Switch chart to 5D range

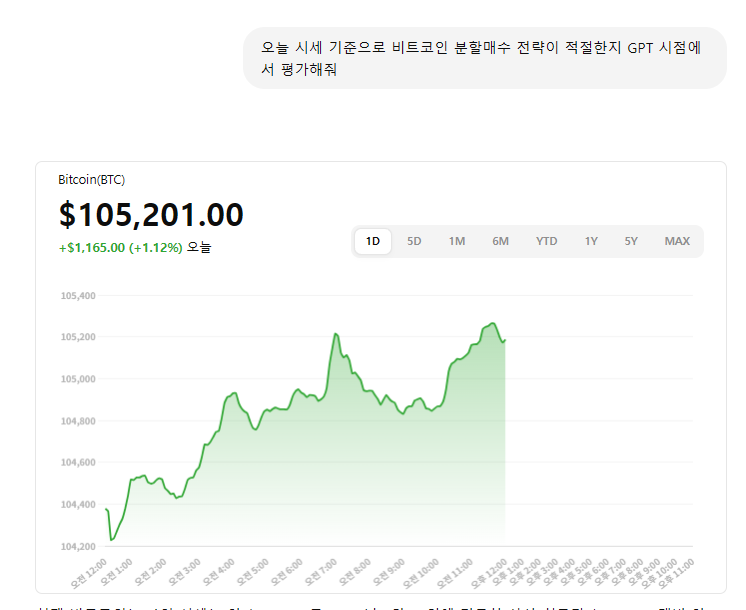coord(414,241)
